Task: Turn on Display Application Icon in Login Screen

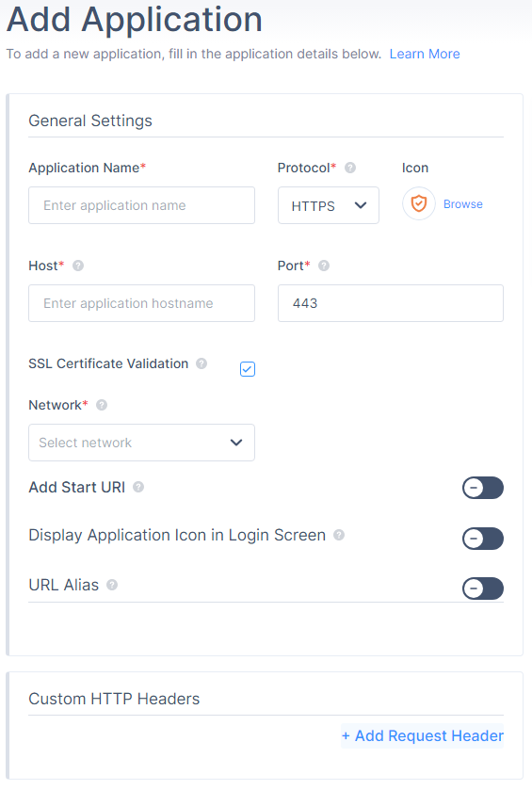Action: click(483, 539)
